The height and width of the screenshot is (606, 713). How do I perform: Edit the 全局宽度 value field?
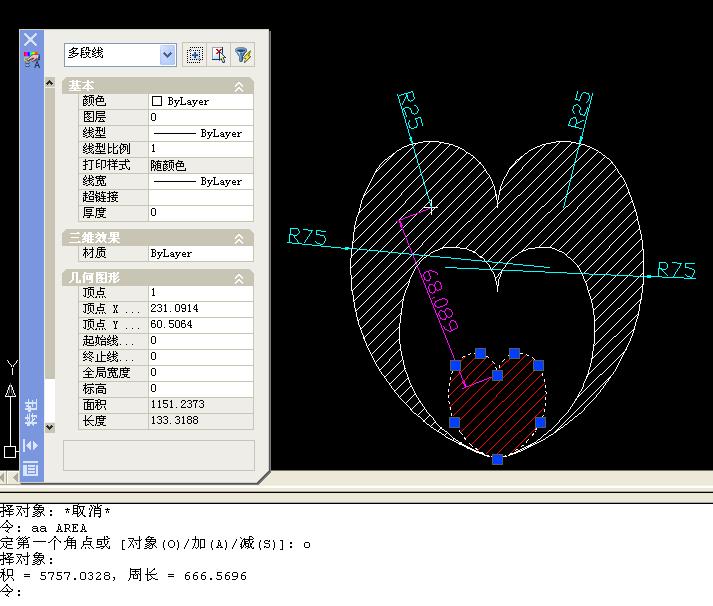(x=201, y=372)
